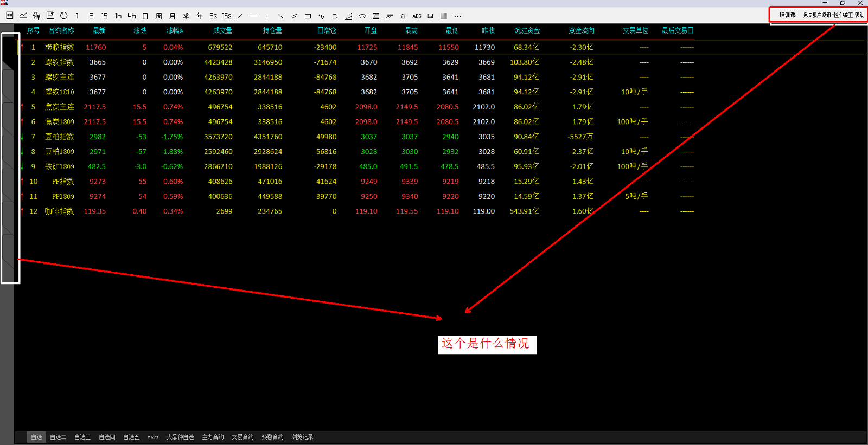This screenshot has width=868, height=445.
Task: Open the quote list table icon
Action: [x=10, y=16]
